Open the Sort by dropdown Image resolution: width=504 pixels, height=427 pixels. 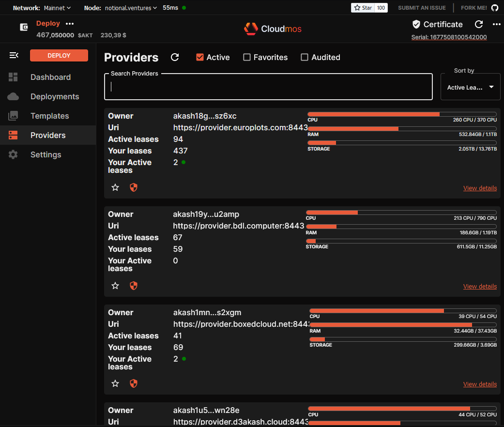[470, 87]
